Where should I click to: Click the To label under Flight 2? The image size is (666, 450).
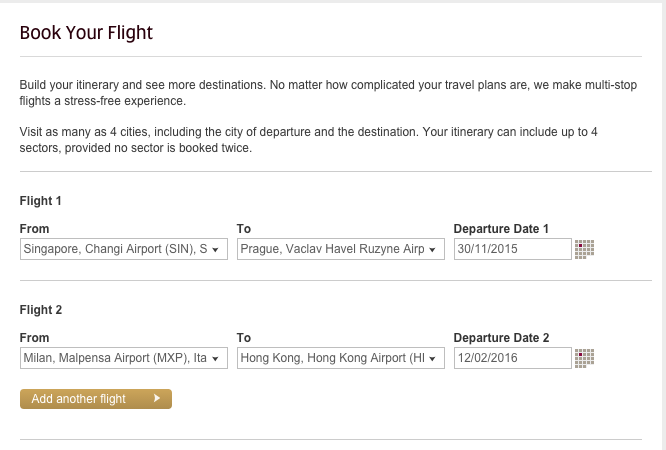(x=244, y=338)
